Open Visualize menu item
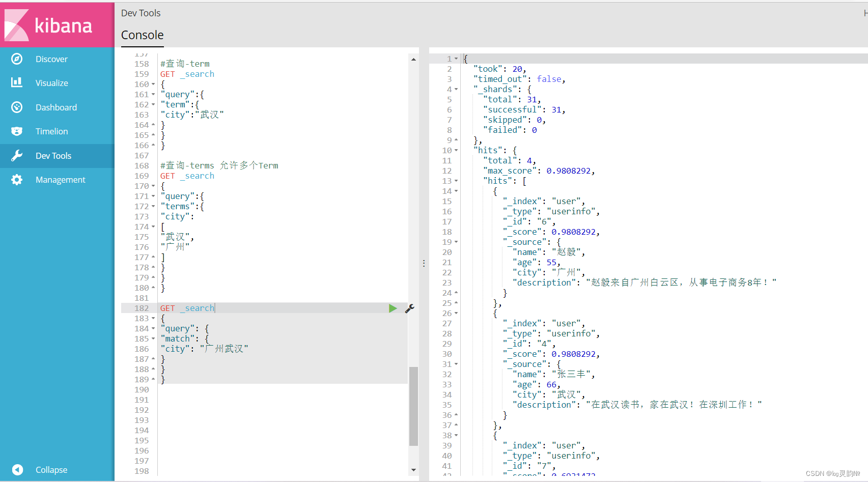Viewport: 868px width, 482px height. click(x=52, y=83)
